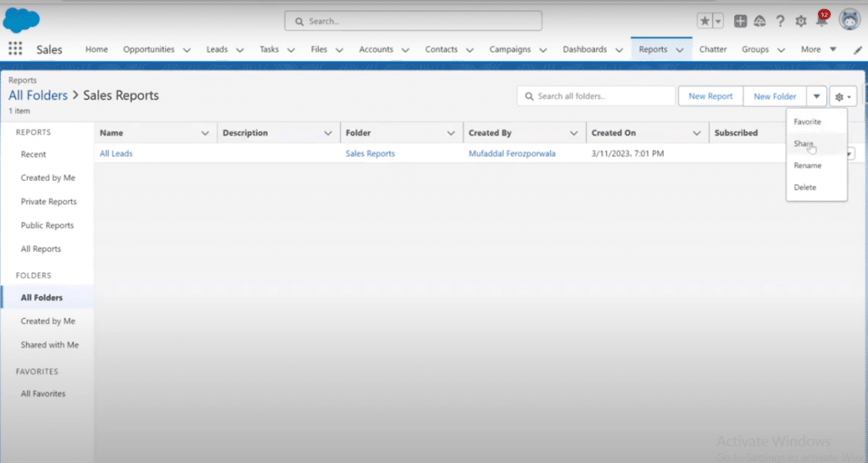Viewport: 868px width, 463px height.
Task: Select Created by Me under Reports
Action: click(47, 178)
